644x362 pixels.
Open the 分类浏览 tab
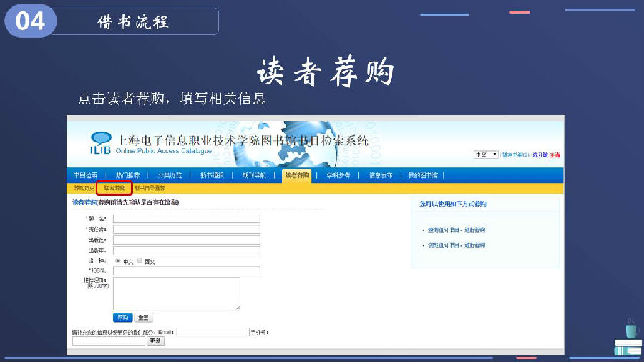point(170,175)
